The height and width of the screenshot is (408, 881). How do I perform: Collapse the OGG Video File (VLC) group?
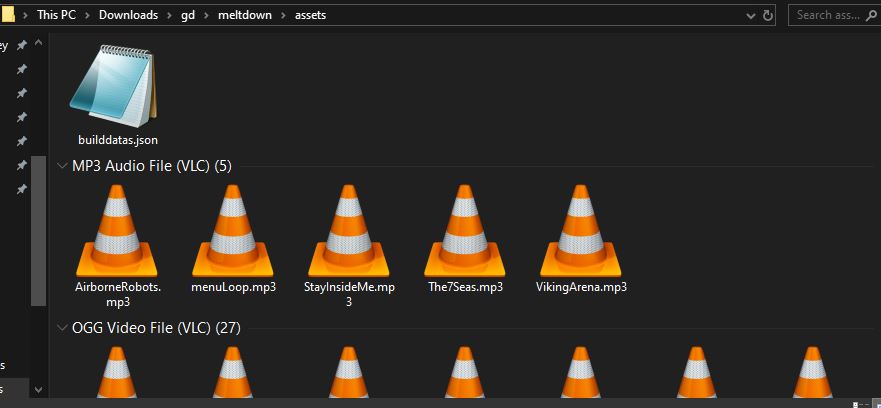click(x=62, y=328)
